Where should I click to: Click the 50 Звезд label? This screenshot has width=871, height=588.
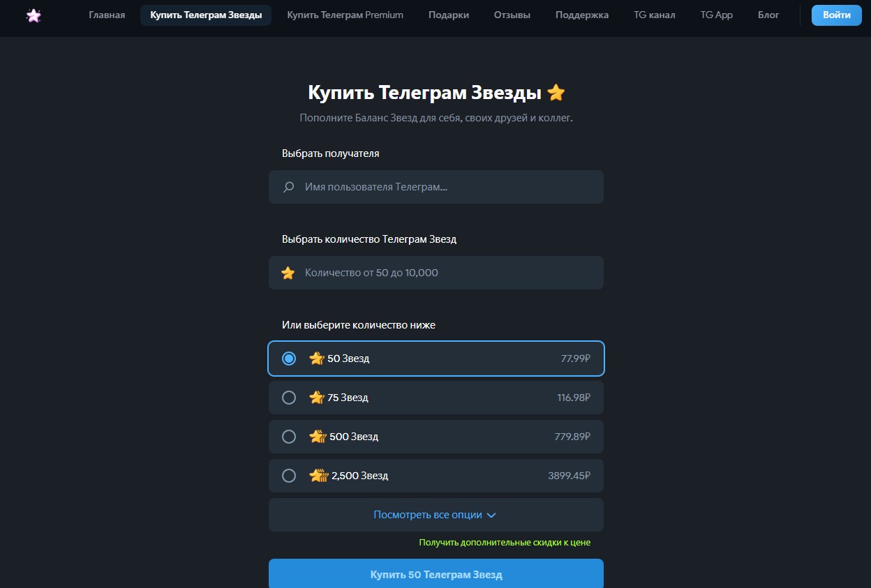pos(348,359)
